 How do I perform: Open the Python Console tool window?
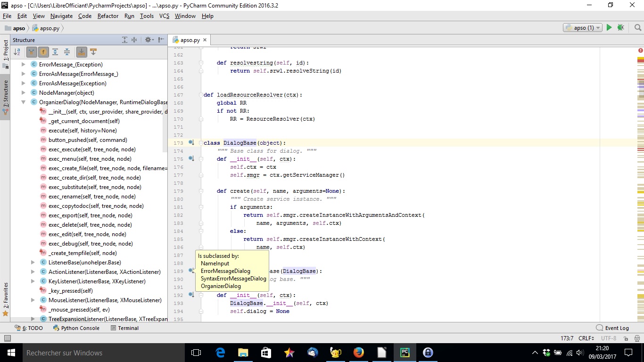(x=76, y=328)
